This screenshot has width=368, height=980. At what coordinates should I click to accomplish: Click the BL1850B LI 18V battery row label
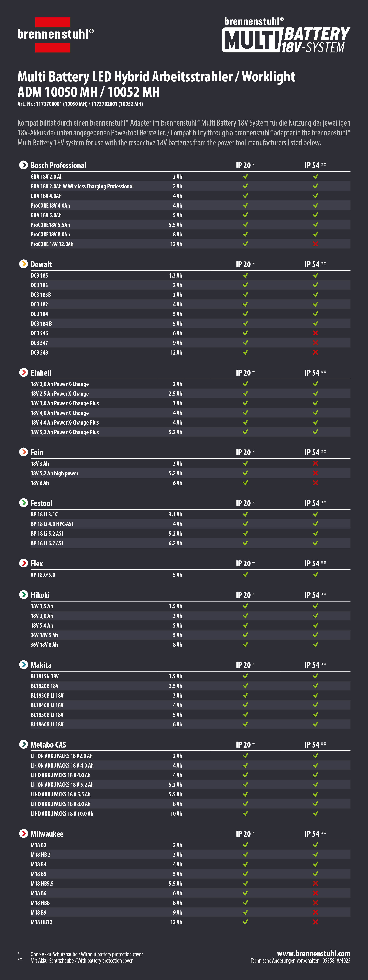tap(47, 715)
